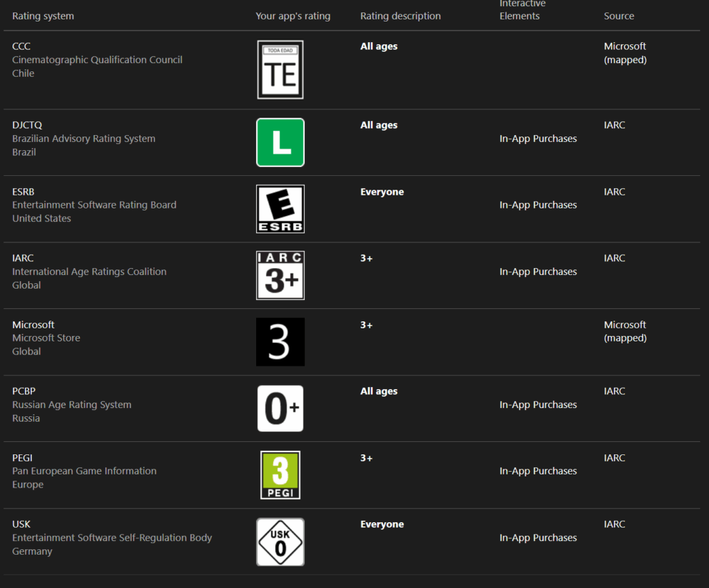Click the IARC 3+ rating badge
The width and height of the screenshot is (709, 588).
(280, 276)
